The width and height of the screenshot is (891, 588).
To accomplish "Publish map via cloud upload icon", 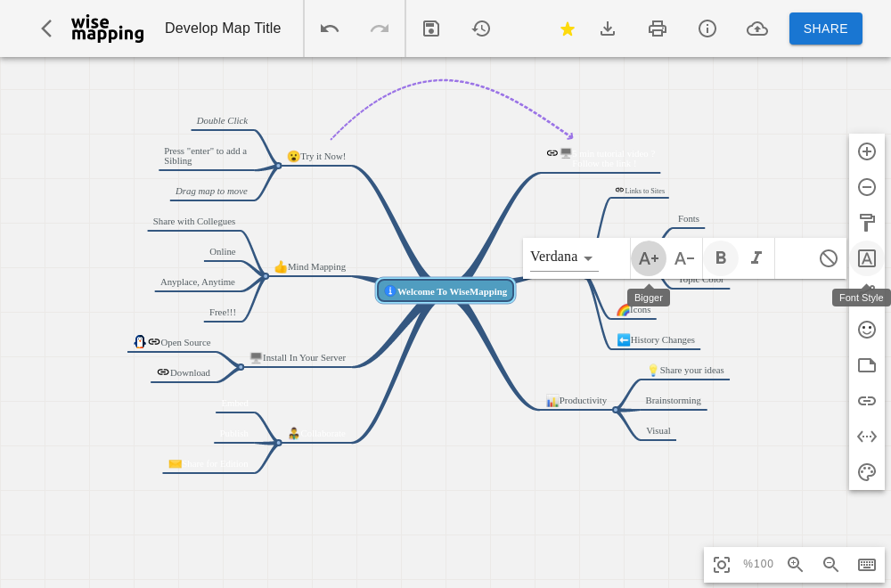I will [757, 29].
